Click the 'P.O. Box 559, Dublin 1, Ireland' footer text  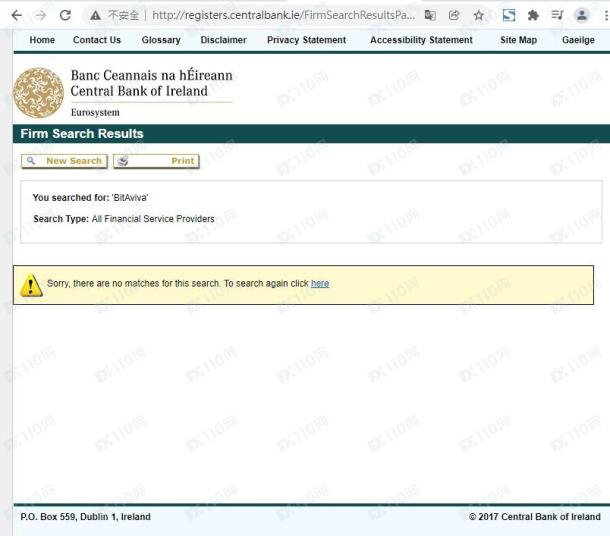tap(86, 517)
